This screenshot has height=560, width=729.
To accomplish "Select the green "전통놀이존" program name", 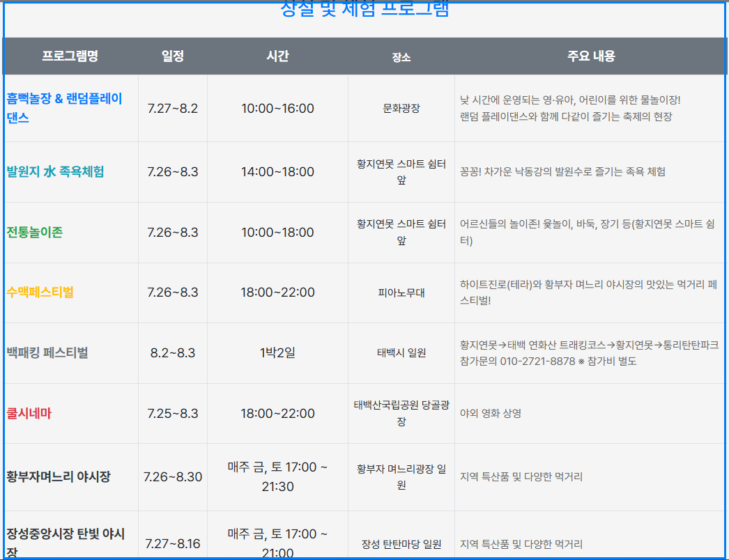I will pos(35,232).
